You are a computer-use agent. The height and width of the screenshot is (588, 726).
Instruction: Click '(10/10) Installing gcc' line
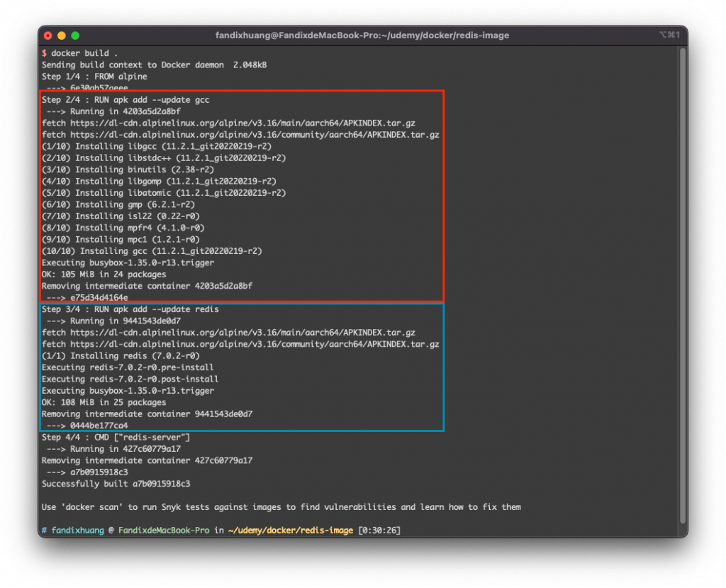pyautogui.click(x=152, y=250)
